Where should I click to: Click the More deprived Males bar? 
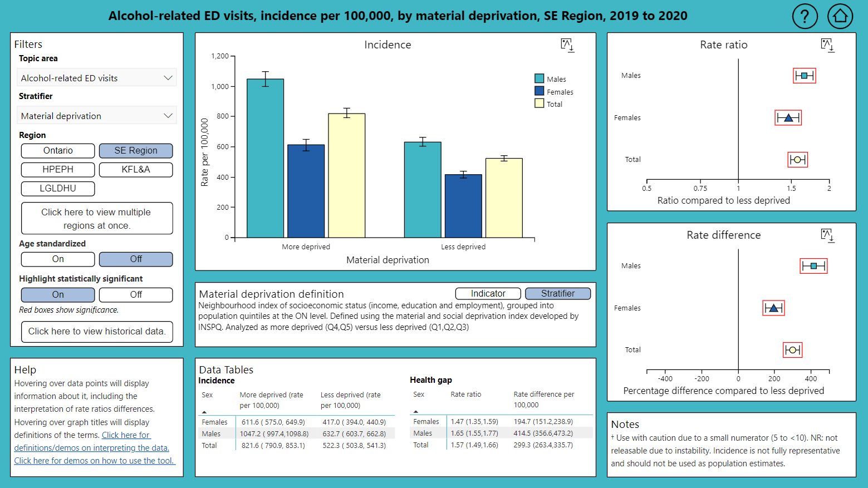266,159
